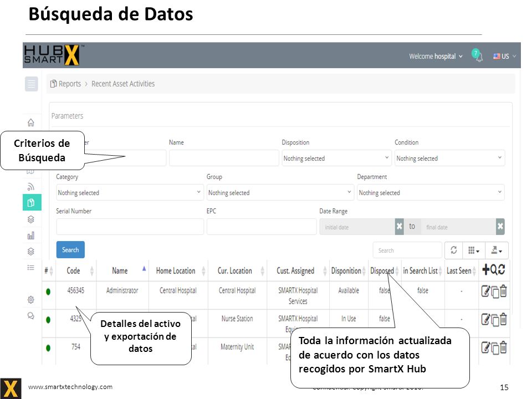Open the column visibility grid dropdown

point(474,250)
